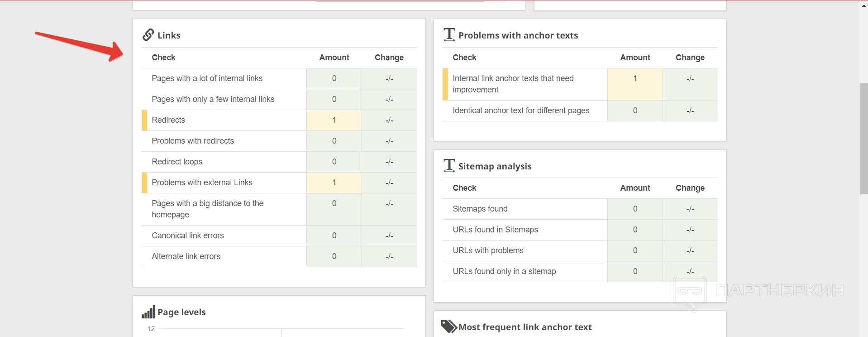Click the text icon beside Problems with anchor texts
This screenshot has width=868, height=337.
[x=449, y=34]
